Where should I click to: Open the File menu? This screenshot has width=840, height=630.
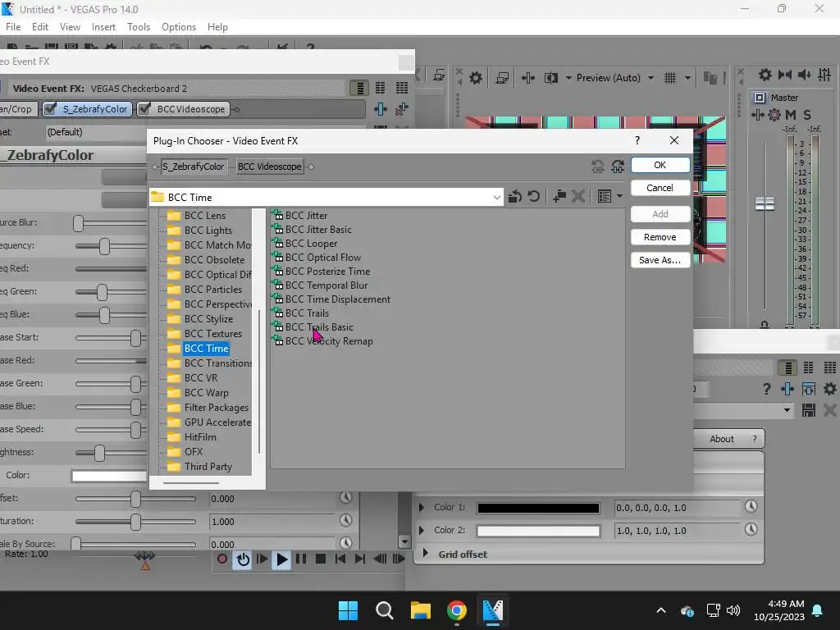tap(13, 27)
